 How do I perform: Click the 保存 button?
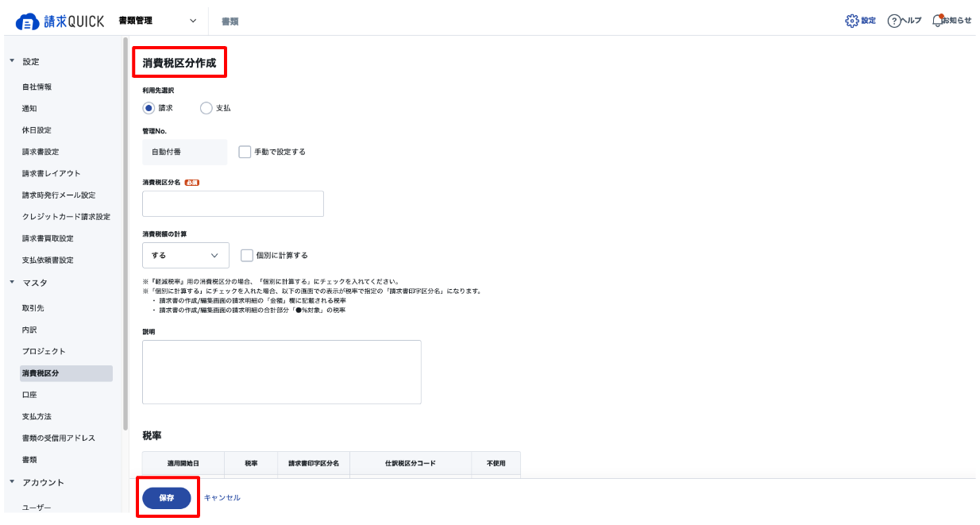167,498
